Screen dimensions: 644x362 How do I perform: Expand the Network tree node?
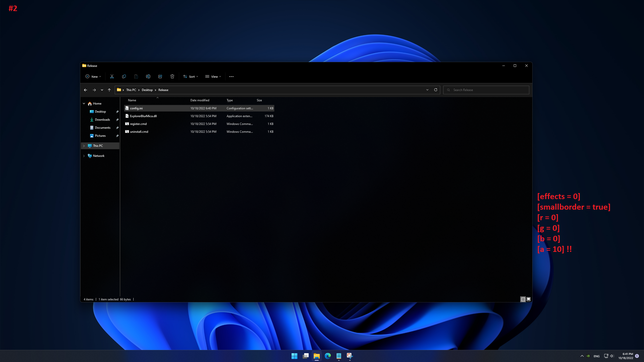tap(84, 156)
